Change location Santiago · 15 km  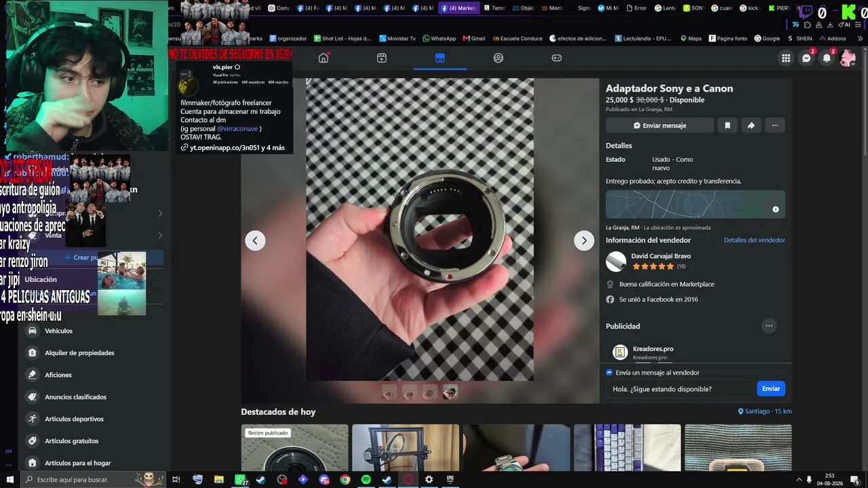tap(765, 411)
